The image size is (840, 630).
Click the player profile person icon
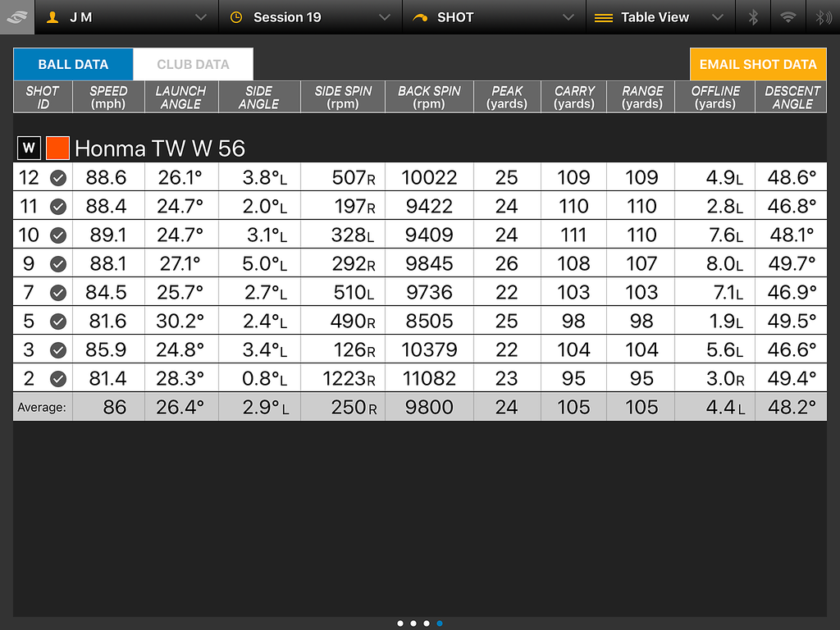tap(52, 18)
